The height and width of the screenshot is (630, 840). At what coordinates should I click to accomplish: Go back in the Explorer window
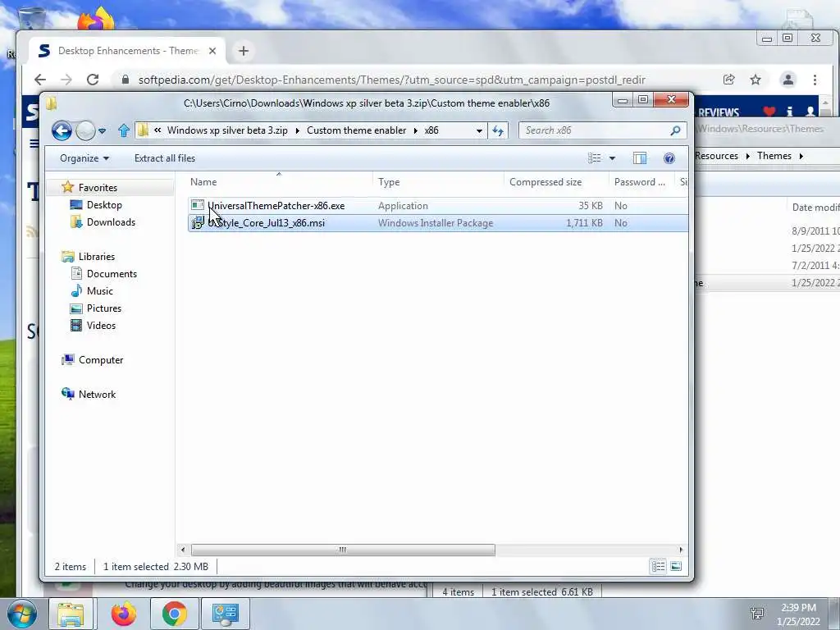point(62,130)
